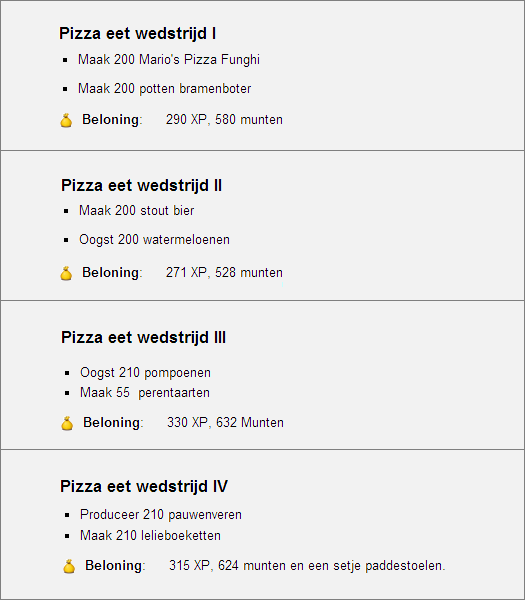The width and height of the screenshot is (525, 600).
Task: Click the money bag icon in wedstrijd I
Action: coord(66,120)
